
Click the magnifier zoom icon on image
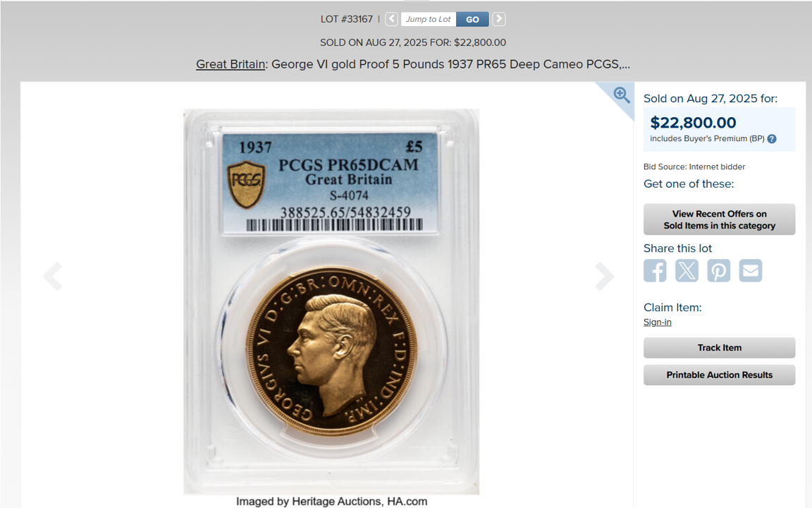pyautogui.click(x=622, y=95)
